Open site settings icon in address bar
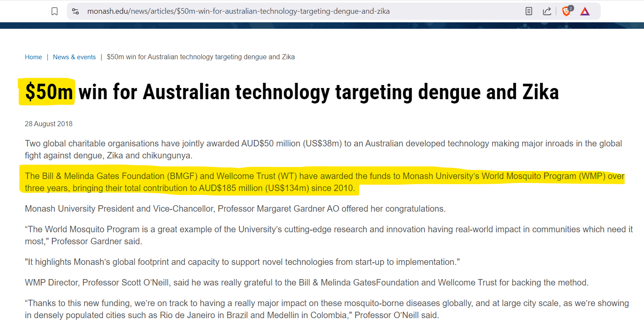Screen dimensions: 644x325 [x=75, y=12]
